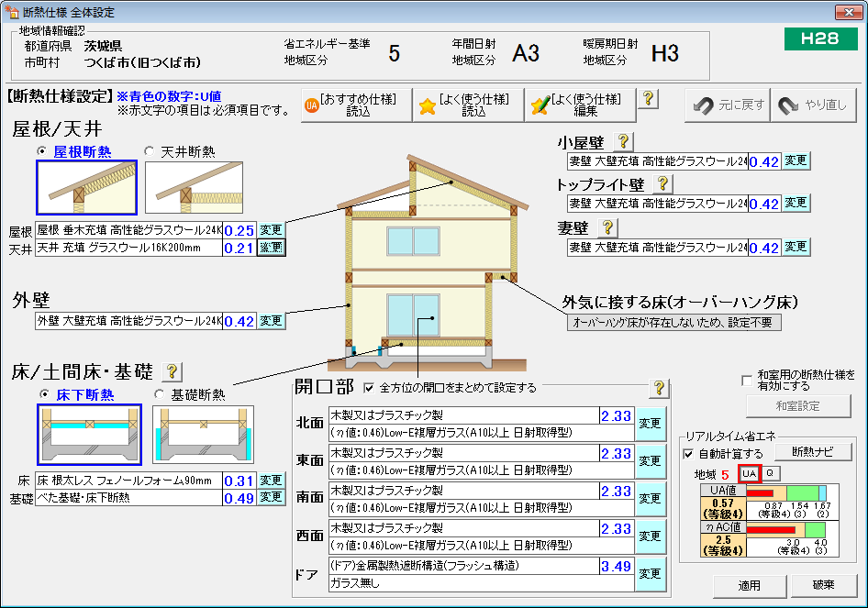This screenshot has height=608, width=868.
Task: Change the 小屋壁 spec
Action: click(x=796, y=161)
